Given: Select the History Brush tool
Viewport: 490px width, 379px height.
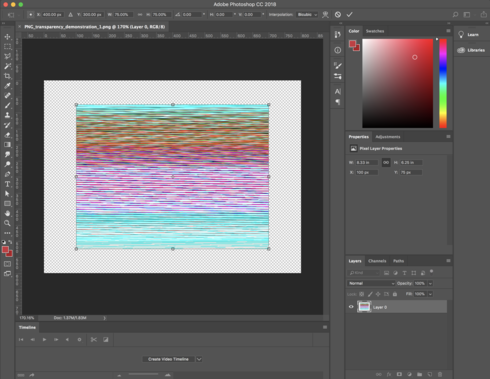Looking at the screenshot, I should tap(7, 125).
